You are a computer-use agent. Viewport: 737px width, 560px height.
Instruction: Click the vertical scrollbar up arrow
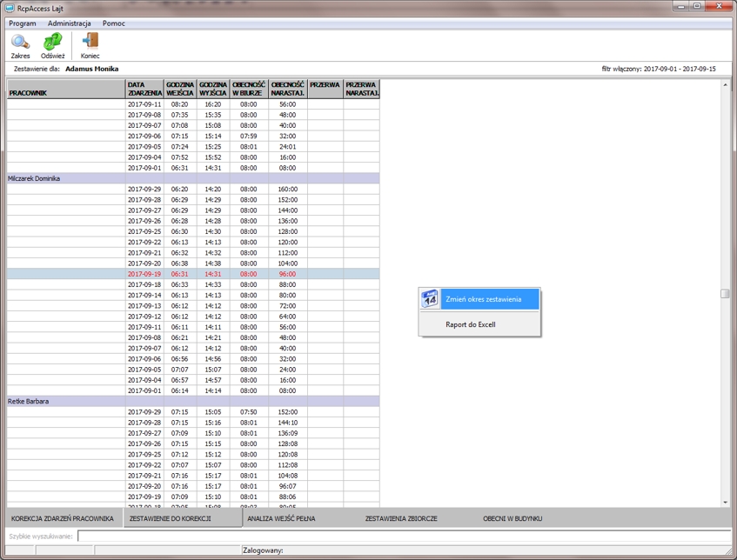click(x=726, y=85)
